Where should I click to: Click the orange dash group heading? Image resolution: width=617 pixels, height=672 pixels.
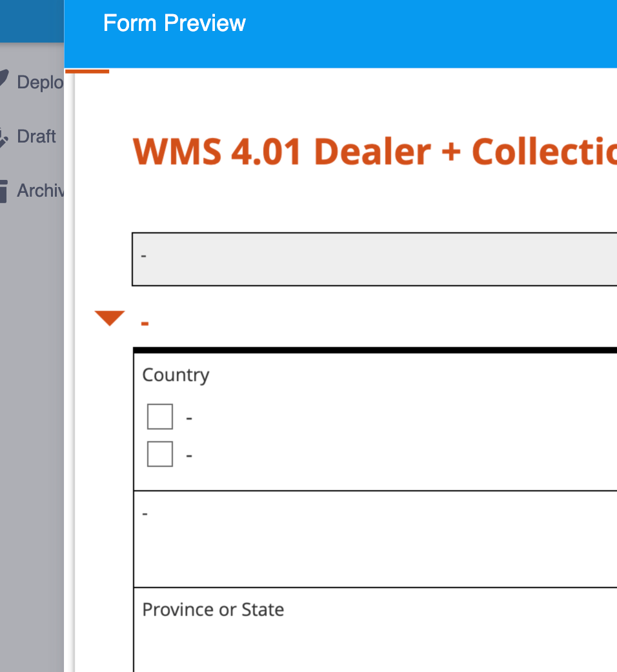145,322
